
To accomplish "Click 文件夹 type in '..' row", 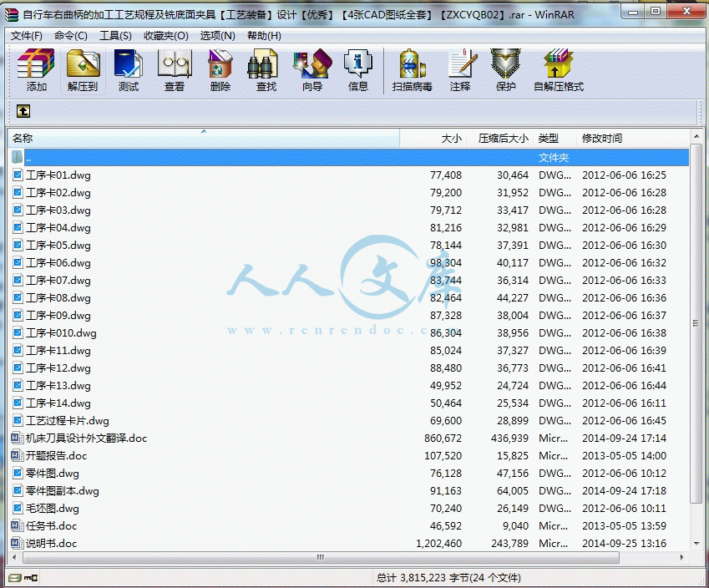I will (554, 157).
